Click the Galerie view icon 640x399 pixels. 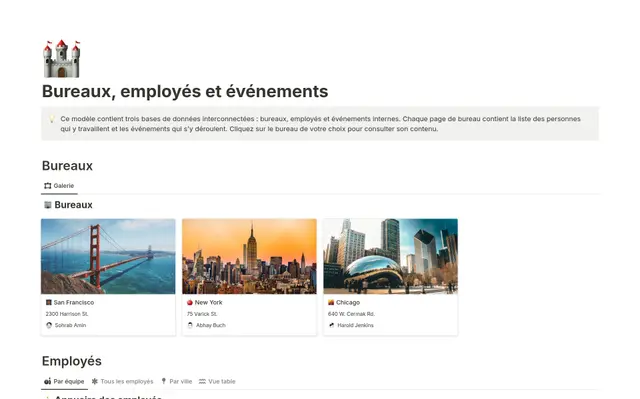tap(48, 186)
